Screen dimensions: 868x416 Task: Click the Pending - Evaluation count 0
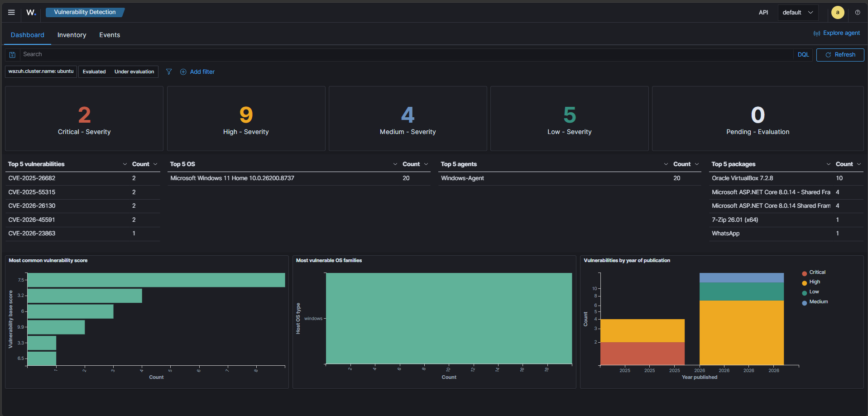click(x=758, y=115)
